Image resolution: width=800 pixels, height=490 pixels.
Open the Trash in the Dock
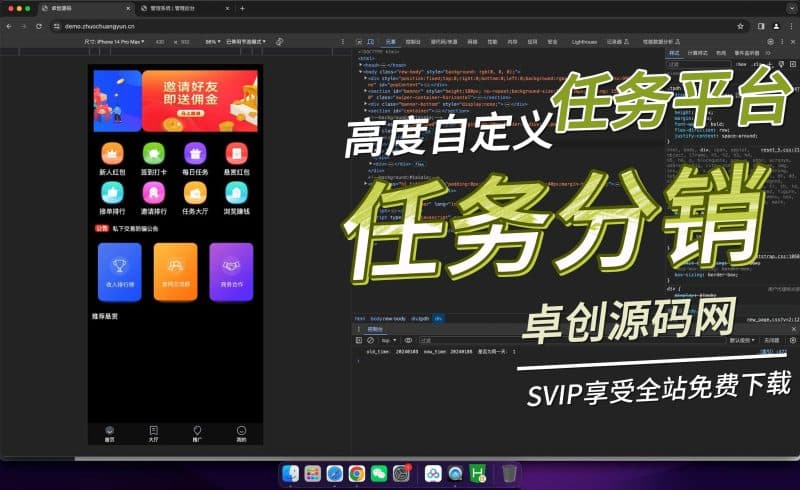(x=509, y=474)
